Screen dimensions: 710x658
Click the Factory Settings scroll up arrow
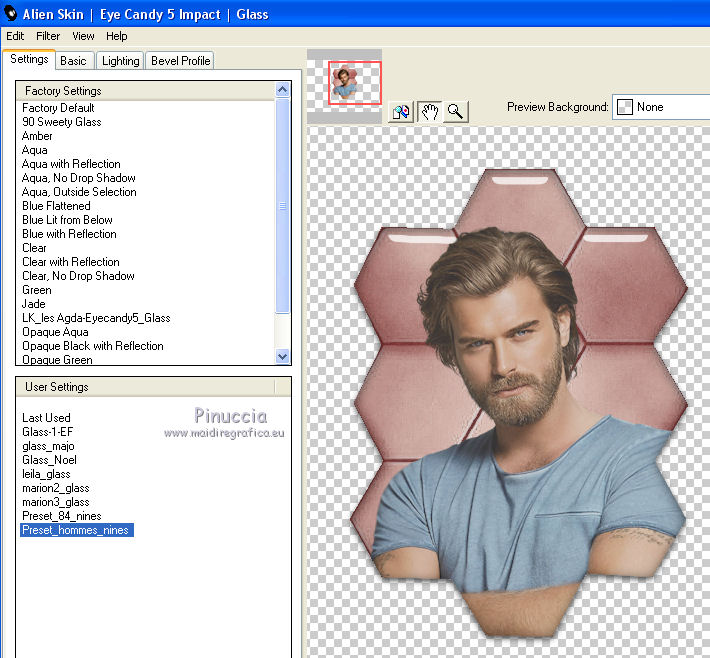pyautogui.click(x=283, y=90)
